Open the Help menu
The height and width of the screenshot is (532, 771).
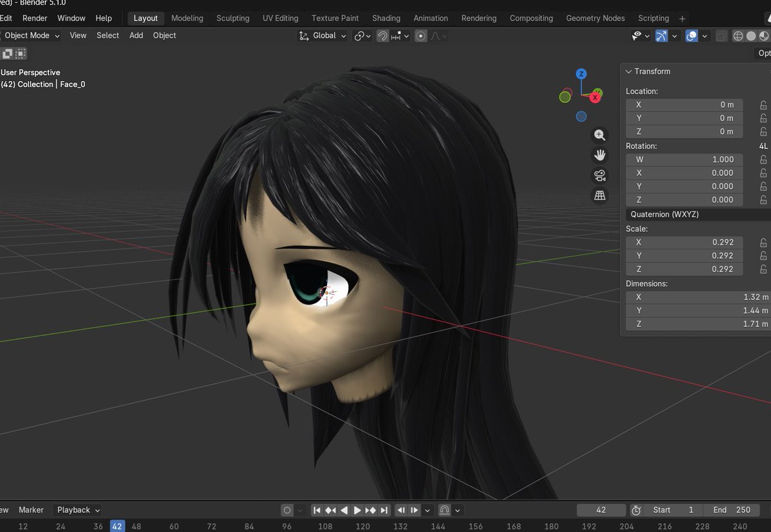103,18
